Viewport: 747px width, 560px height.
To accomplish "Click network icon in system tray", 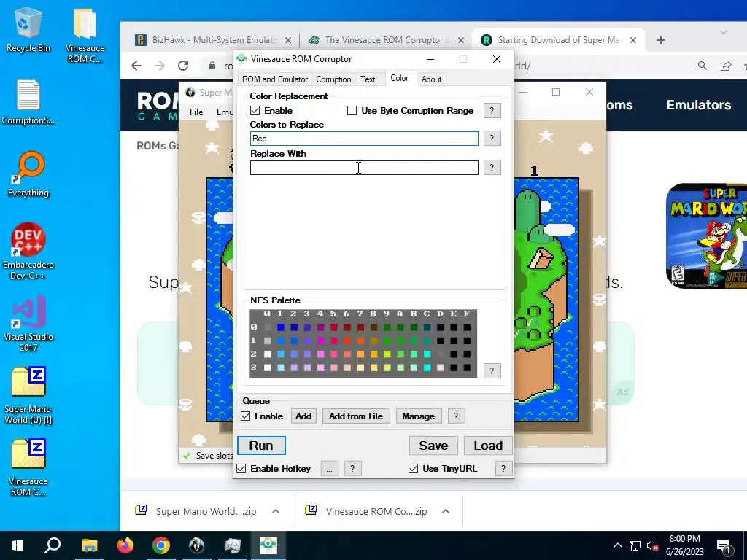I will 635,545.
